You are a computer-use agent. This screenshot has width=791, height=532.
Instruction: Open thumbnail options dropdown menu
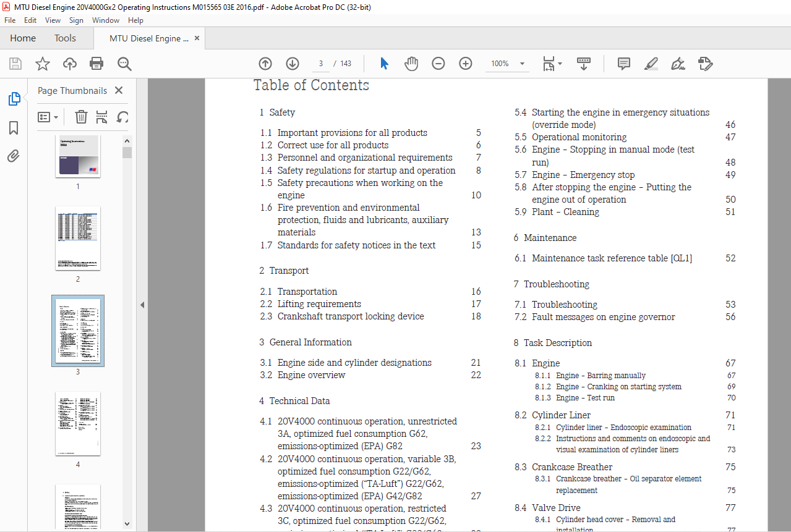pos(48,117)
